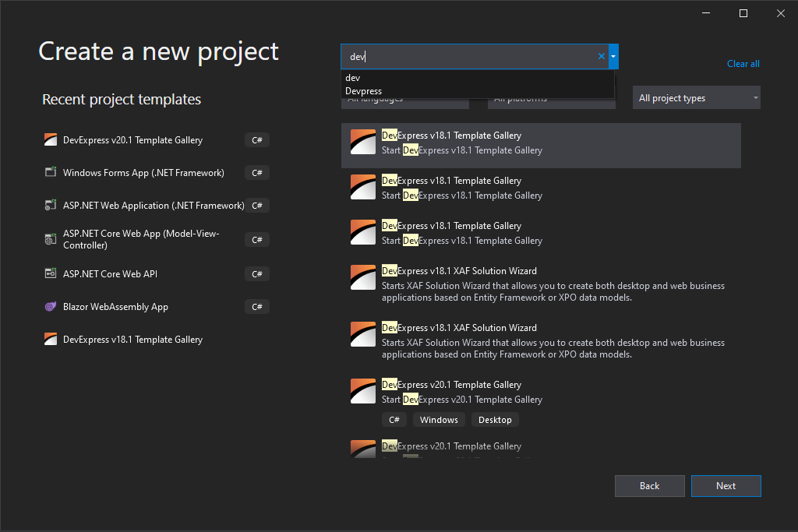
Task: Select the 'Devpress' search suggestion
Action: [x=478, y=91]
